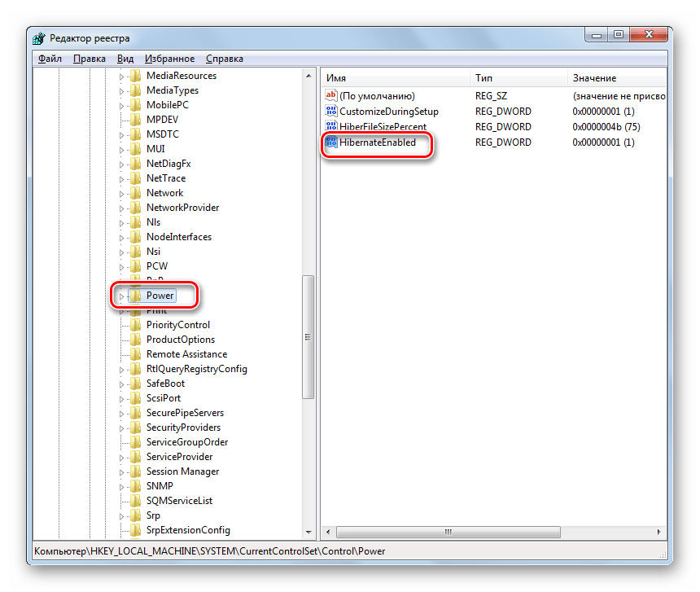The image size is (700, 592).
Task: Expand the MediaResources tree node
Action: (x=121, y=77)
